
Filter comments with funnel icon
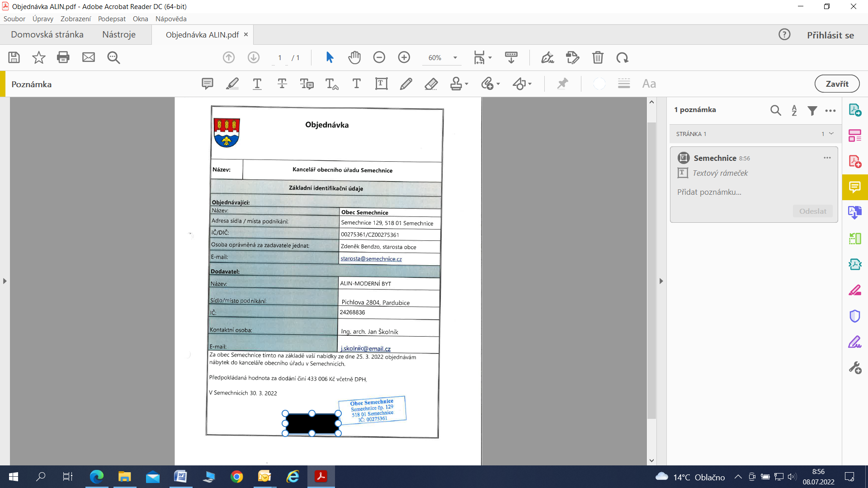pyautogui.click(x=812, y=110)
